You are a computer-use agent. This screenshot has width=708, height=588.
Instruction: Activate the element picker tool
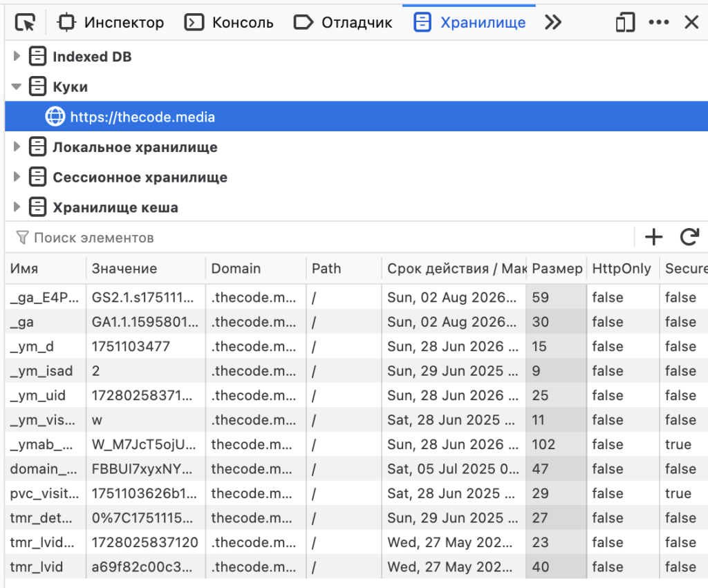tap(25, 22)
